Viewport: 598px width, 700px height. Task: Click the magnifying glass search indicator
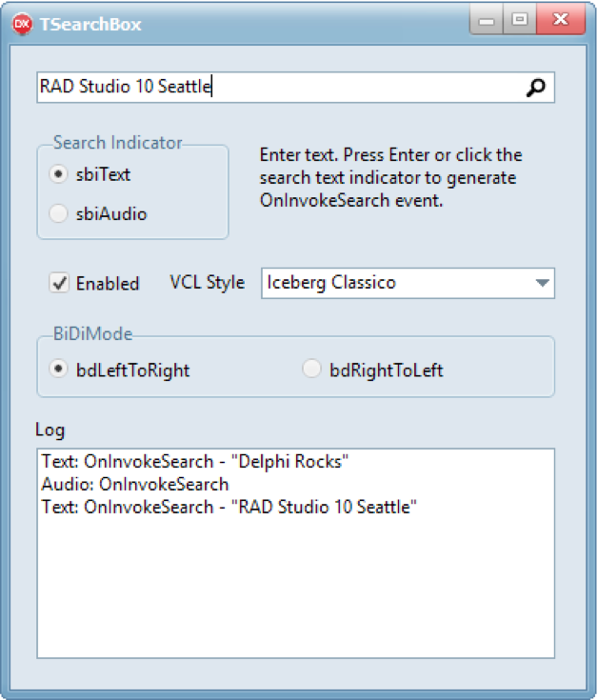click(535, 88)
